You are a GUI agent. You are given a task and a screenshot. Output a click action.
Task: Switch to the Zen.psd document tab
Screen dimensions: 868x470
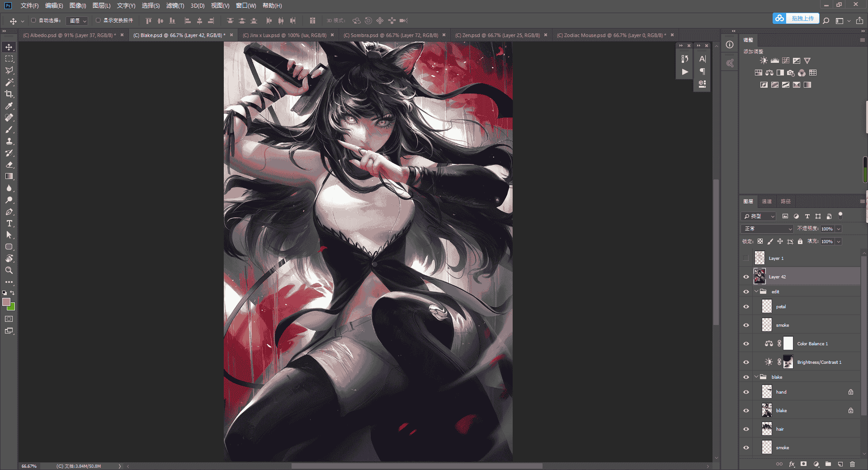(497, 35)
